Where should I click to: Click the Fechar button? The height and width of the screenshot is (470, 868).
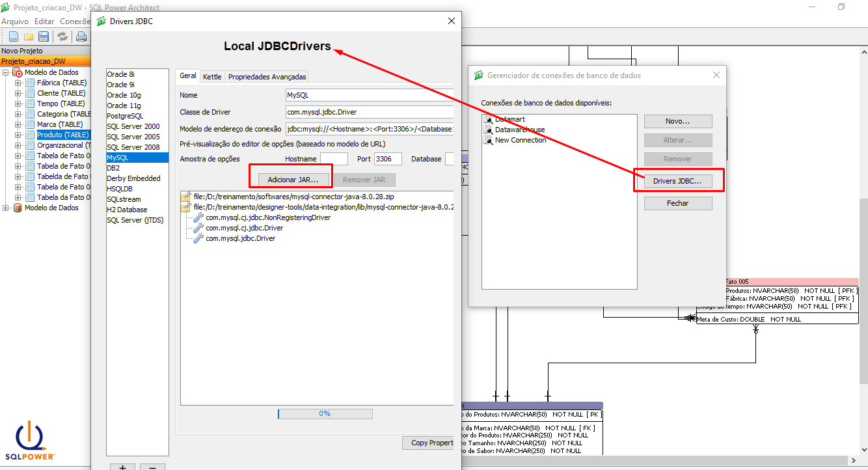678,203
